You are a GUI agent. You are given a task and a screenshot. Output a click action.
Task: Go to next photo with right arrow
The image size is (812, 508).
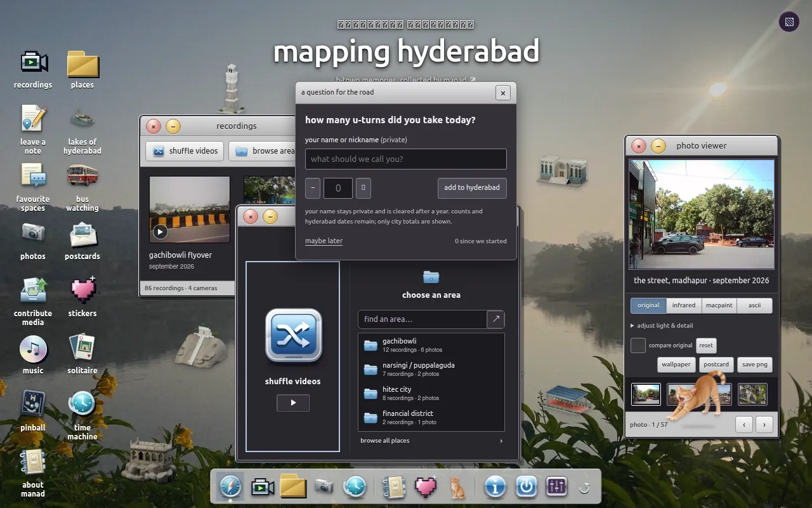764,424
